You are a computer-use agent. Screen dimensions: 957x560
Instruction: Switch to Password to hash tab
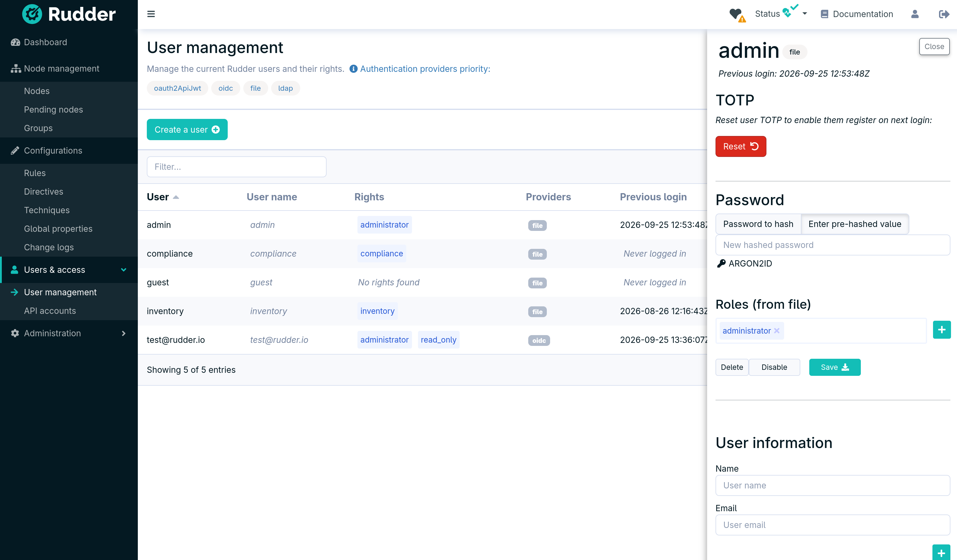758,224
